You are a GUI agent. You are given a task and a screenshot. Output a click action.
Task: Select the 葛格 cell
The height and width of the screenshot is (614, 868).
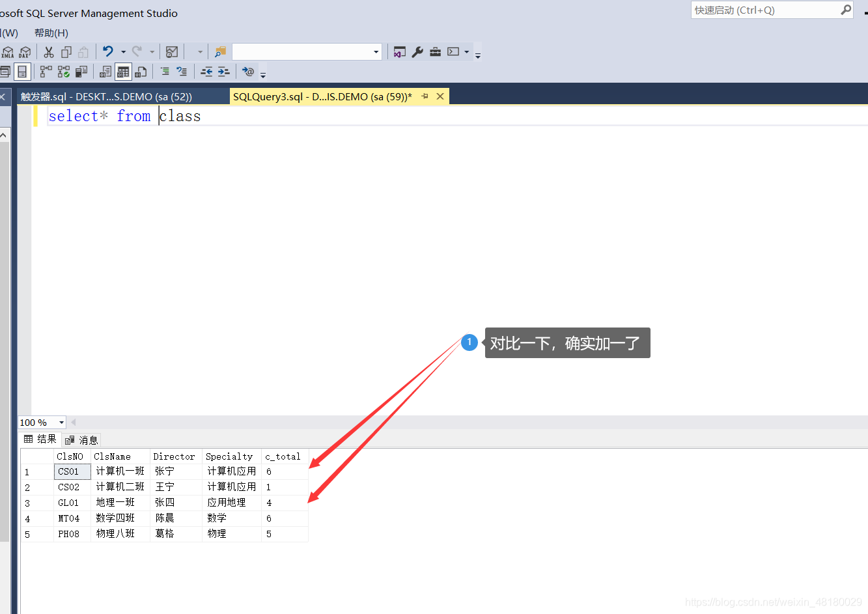click(x=176, y=534)
